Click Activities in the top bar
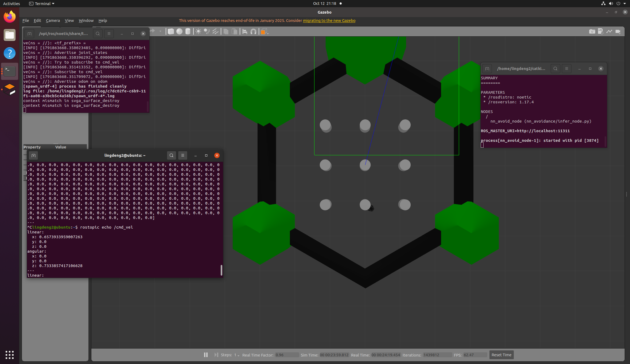This screenshot has width=630, height=364. [x=11, y=3]
